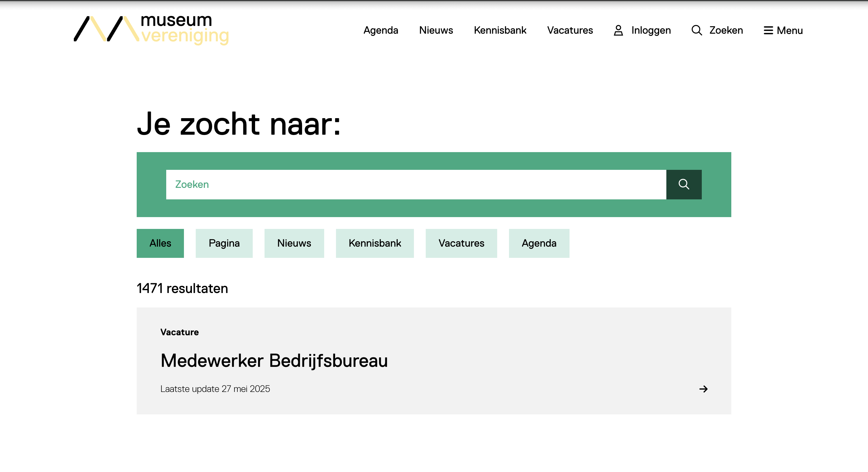Click the Vacature label on the result card
This screenshot has height=472, width=868.
[x=180, y=332]
